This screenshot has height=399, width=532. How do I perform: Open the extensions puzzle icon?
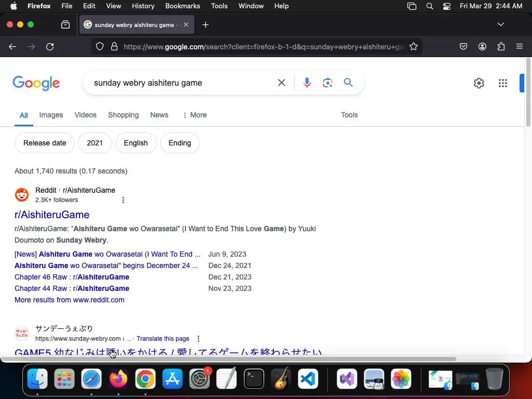[x=501, y=46]
